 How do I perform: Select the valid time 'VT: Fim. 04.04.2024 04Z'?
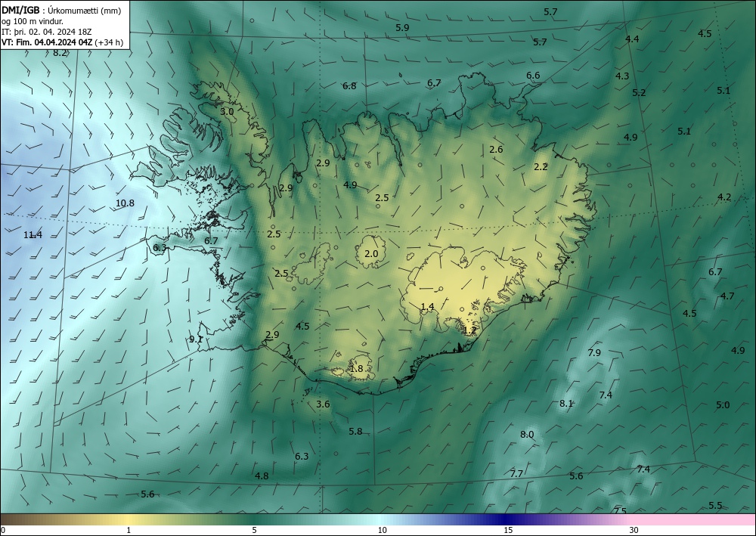coord(47,42)
